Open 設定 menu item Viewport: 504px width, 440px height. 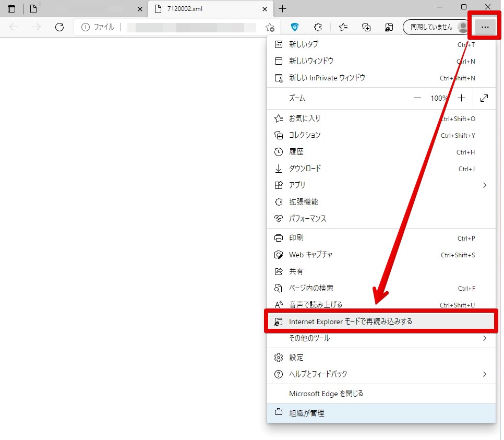pyautogui.click(x=381, y=358)
